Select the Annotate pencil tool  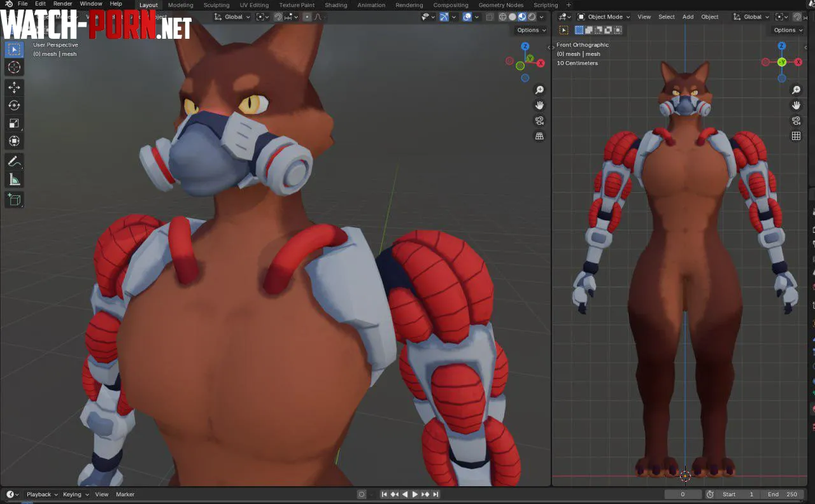14,162
